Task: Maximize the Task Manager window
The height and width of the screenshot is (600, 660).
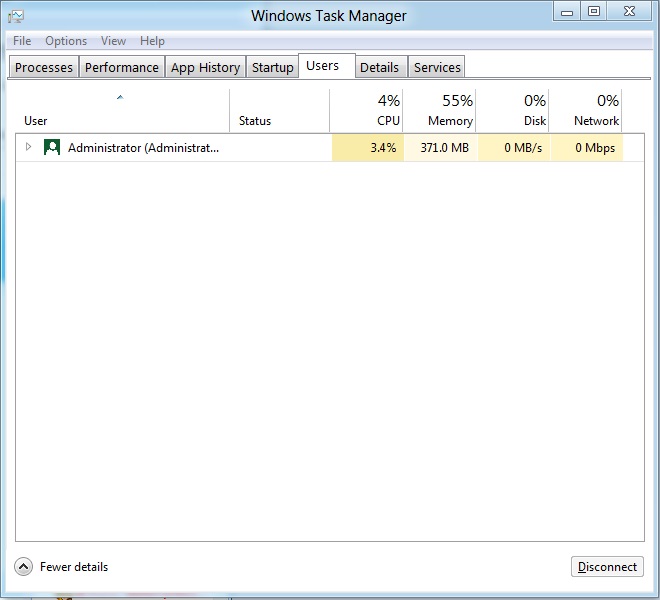Action: pos(594,11)
